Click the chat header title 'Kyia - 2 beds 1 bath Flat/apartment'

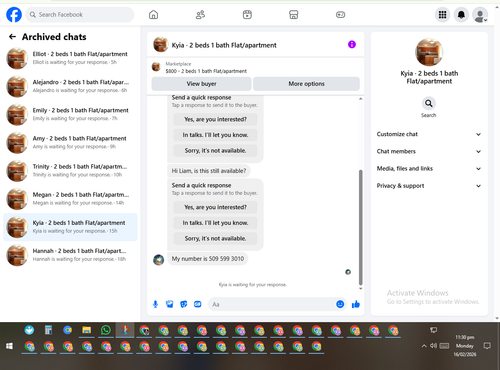pyautogui.click(x=224, y=45)
